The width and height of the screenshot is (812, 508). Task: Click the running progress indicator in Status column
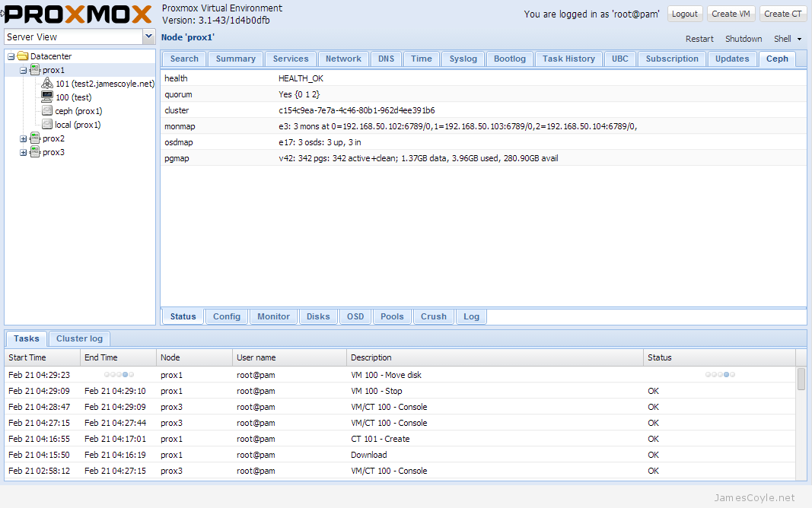click(x=720, y=374)
